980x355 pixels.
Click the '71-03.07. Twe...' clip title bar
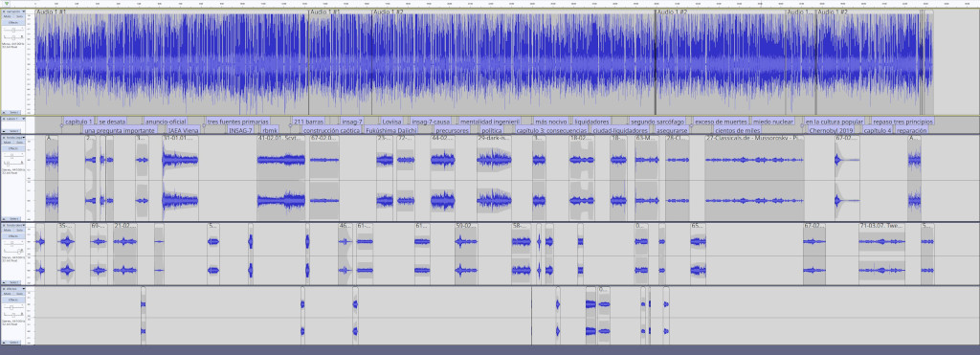[x=881, y=225]
